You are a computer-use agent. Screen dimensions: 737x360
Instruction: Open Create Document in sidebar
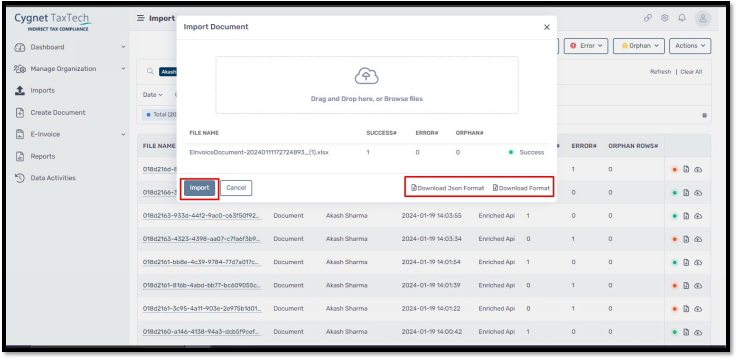click(58, 113)
